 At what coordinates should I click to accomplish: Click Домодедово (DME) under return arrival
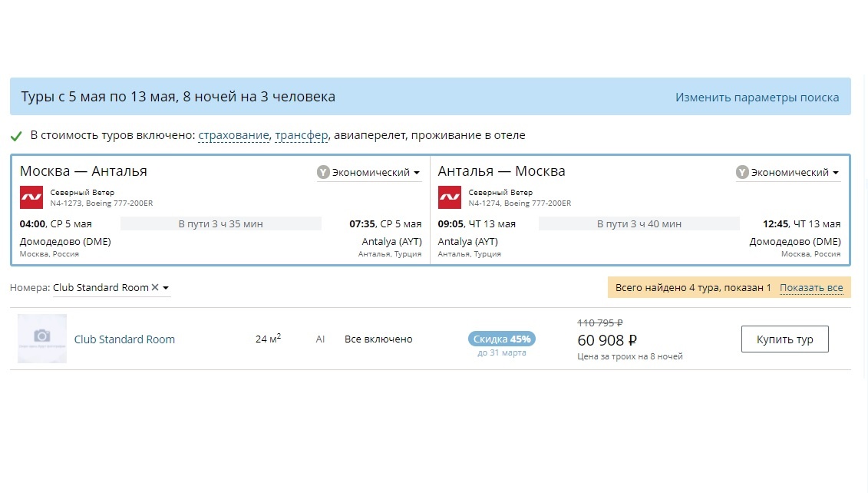click(x=795, y=242)
